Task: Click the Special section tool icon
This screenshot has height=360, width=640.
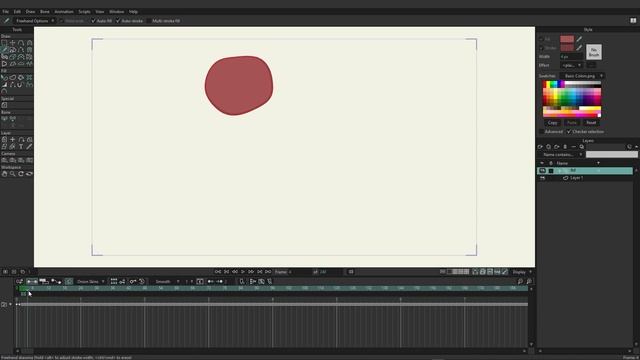Action: (4, 105)
